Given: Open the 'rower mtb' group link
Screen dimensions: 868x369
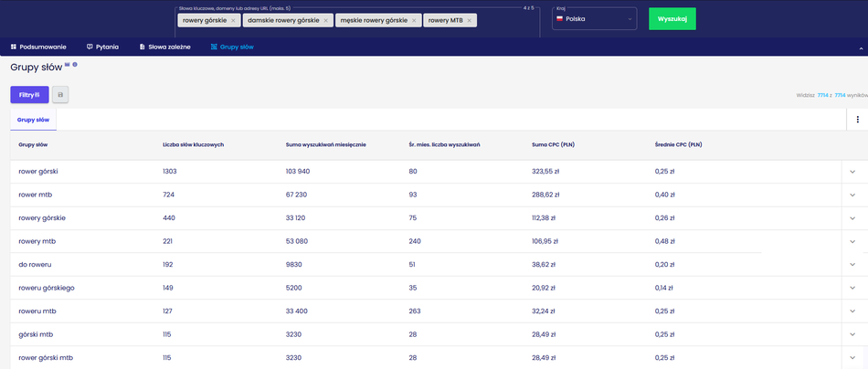Looking at the screenshot, I should tap(35, 195).
